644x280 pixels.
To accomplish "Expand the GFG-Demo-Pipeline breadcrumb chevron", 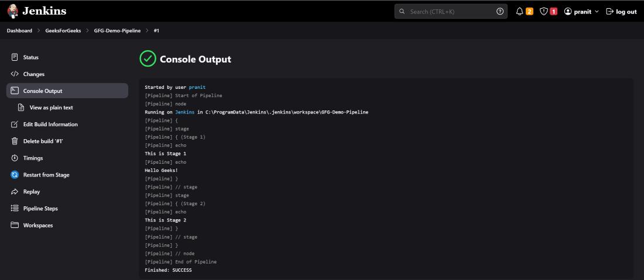I will tap(147, 30).
